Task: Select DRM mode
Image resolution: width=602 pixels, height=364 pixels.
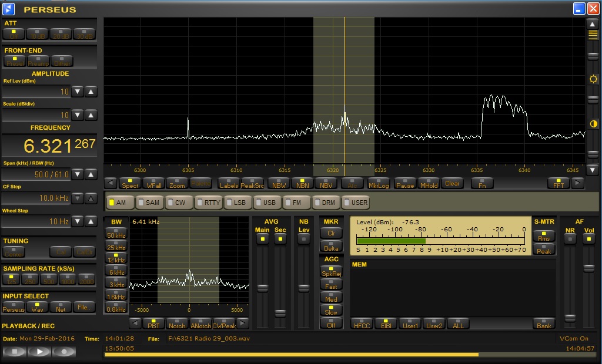Action: (x=326, y=203)
